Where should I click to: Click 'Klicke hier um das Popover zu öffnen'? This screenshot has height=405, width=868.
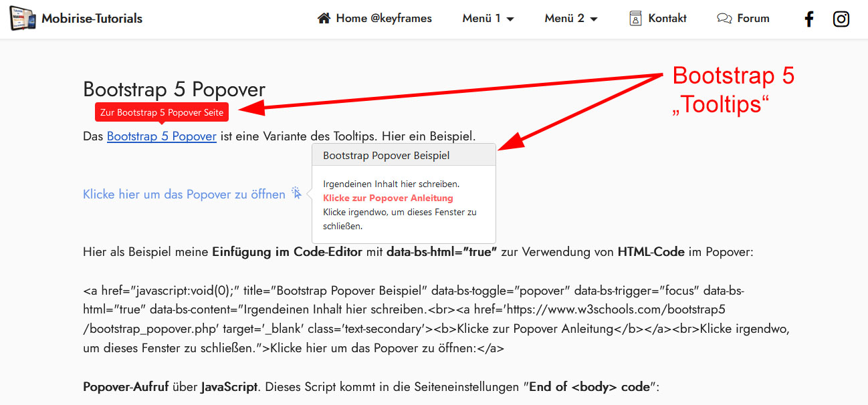(x=184, y=194)
